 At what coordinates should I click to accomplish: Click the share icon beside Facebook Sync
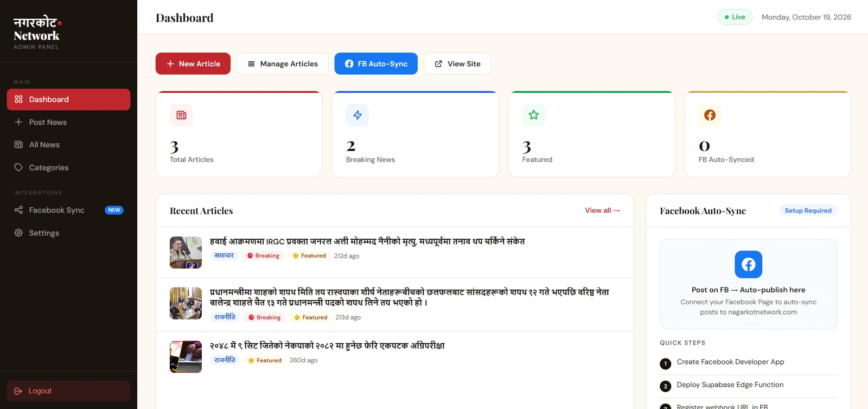(x=18, y=210)
